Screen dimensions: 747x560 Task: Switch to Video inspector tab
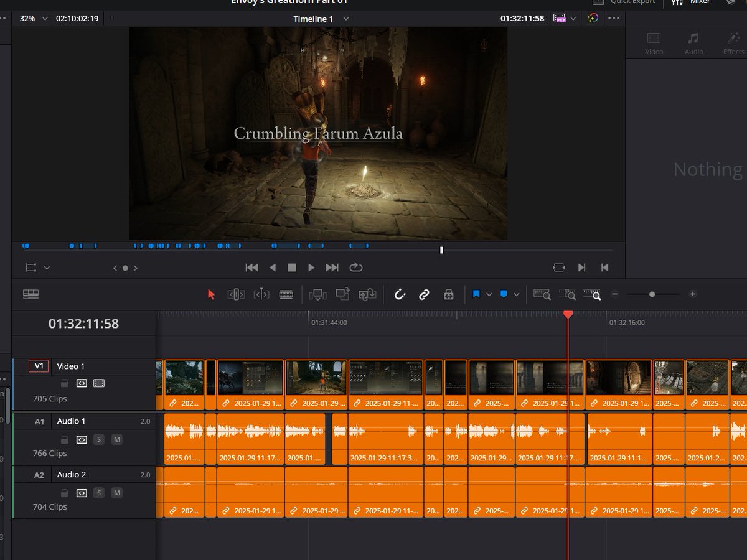click(x=654, y=44)
